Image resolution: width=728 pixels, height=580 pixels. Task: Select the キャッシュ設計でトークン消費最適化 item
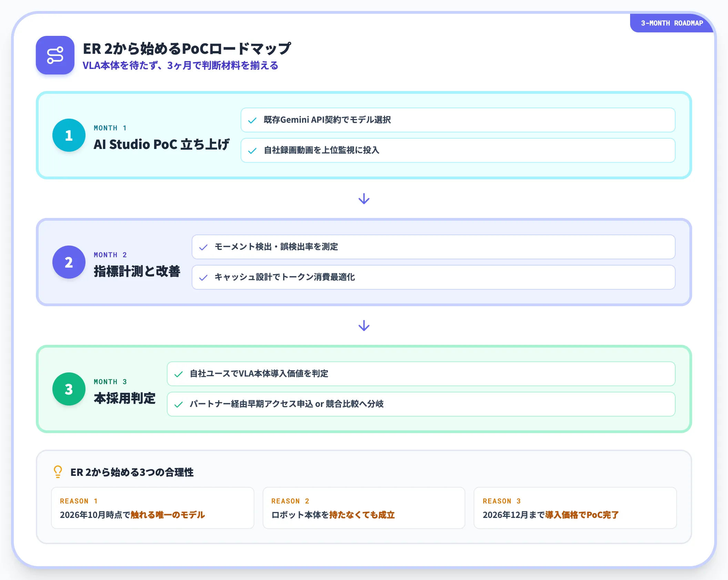433,277
